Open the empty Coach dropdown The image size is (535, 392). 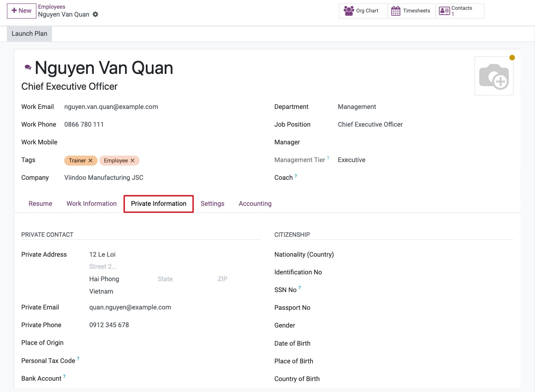425,178
